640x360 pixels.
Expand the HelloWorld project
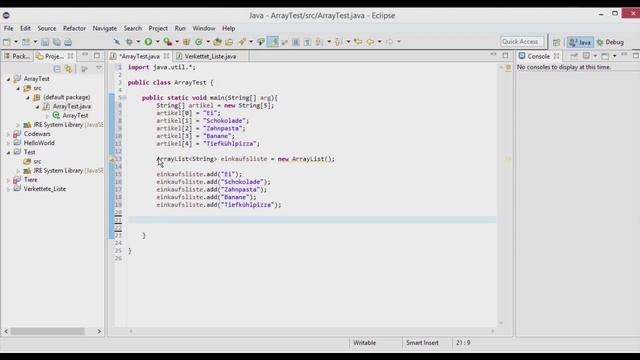(x=8, y=143)
